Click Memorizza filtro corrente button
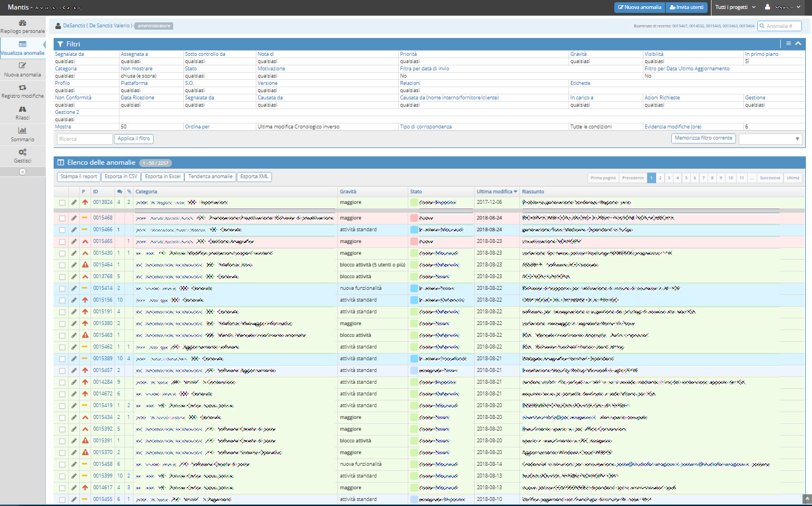 703,138
